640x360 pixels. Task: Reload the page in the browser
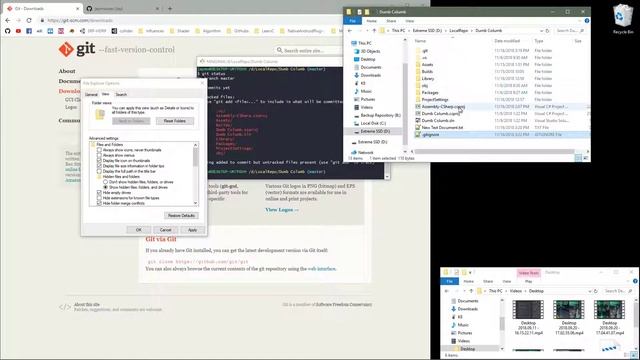[29, 20]
